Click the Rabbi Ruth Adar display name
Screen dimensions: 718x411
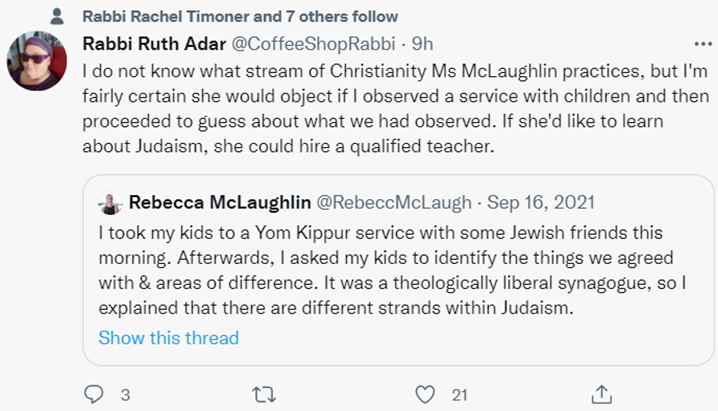click(154, 44)
